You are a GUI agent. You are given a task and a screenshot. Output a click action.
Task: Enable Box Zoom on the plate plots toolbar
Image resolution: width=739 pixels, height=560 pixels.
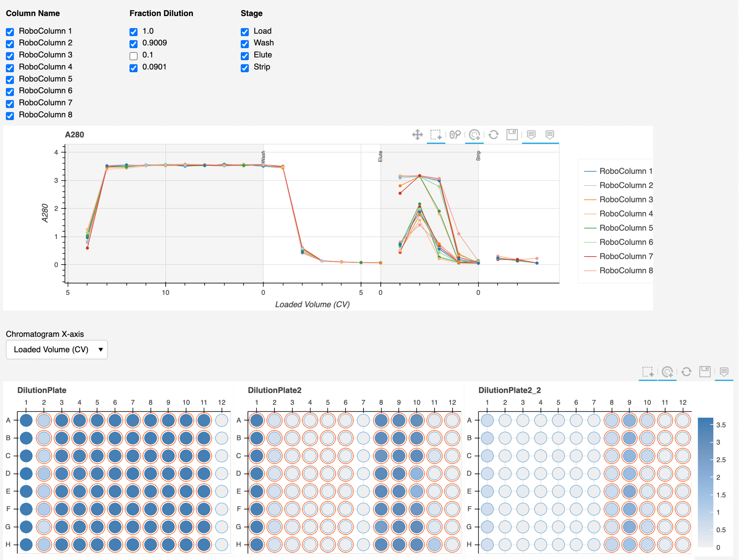(648, 372)
